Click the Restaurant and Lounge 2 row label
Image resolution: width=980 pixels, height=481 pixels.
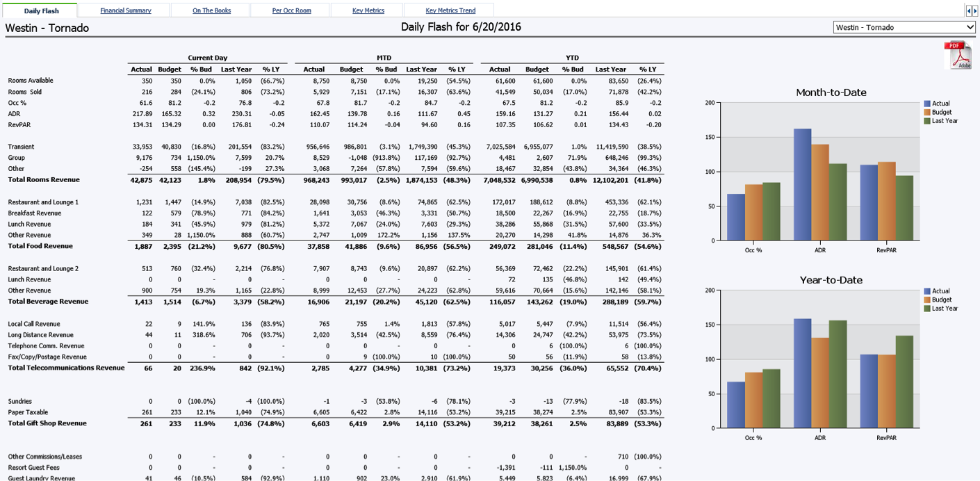point(43,268)
